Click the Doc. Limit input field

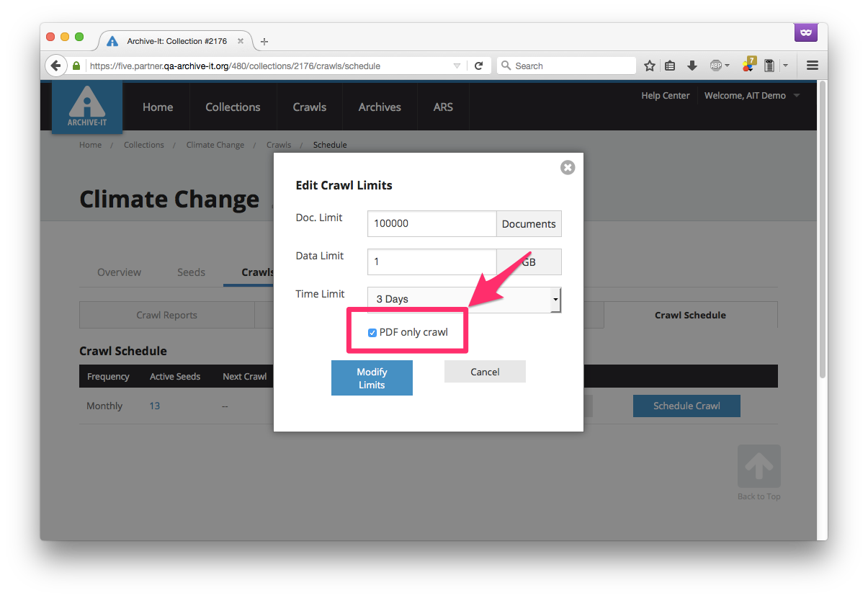click(x=431, y=223)
